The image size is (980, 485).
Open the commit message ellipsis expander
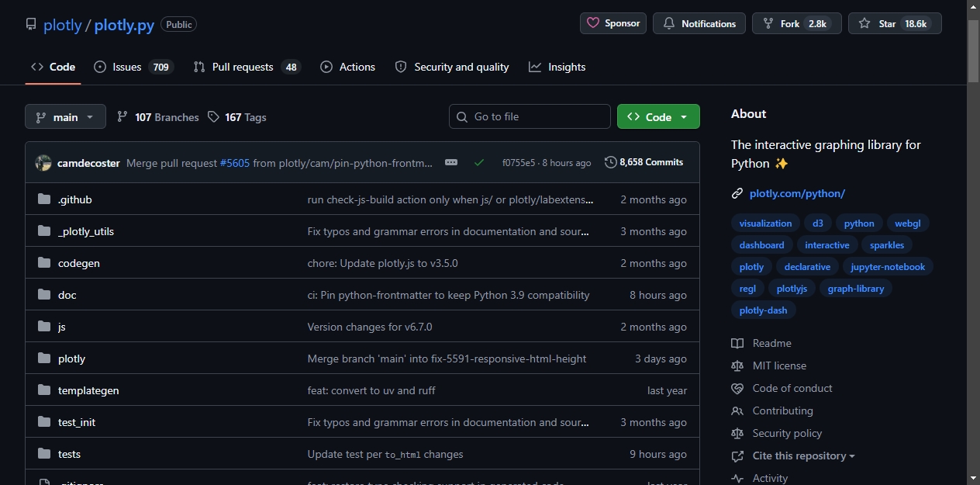click(x=451, y=162)
